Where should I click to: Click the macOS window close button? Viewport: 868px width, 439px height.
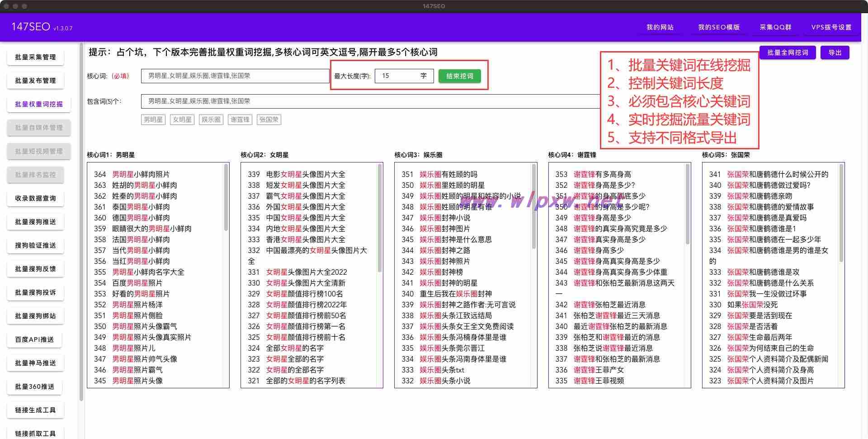6,6
